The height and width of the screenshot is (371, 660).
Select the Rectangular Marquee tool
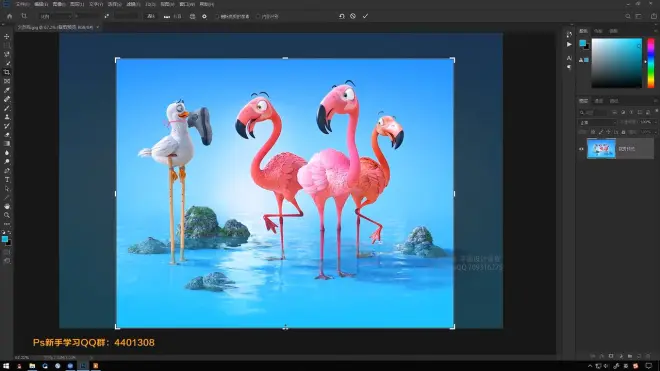coord(7,45)
